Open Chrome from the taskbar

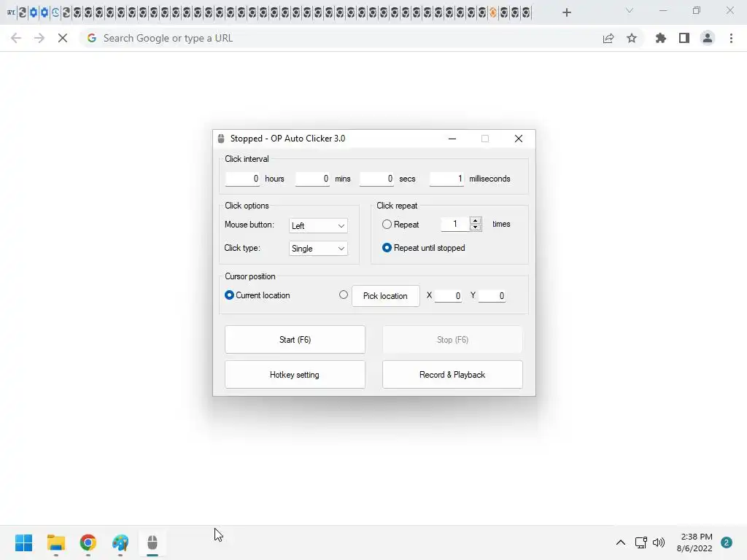pyautogui.click(x=88, y=542)
